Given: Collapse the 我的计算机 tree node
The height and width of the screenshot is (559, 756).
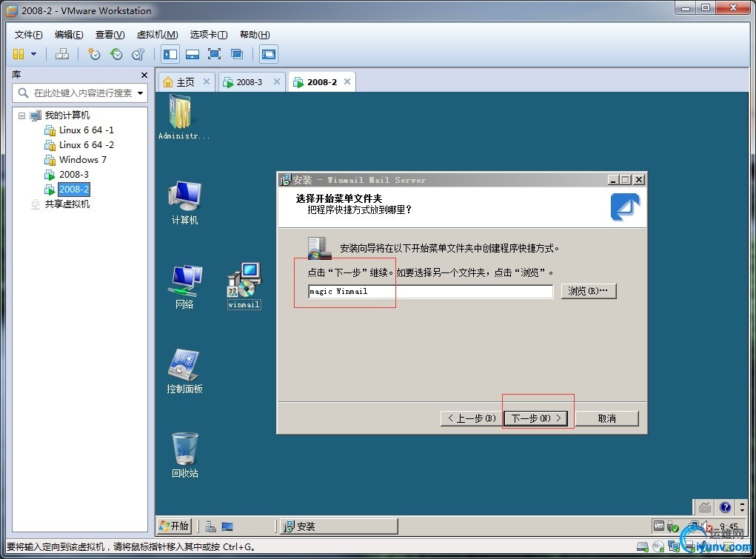Looking at the screenshot, I should point(21,116).
